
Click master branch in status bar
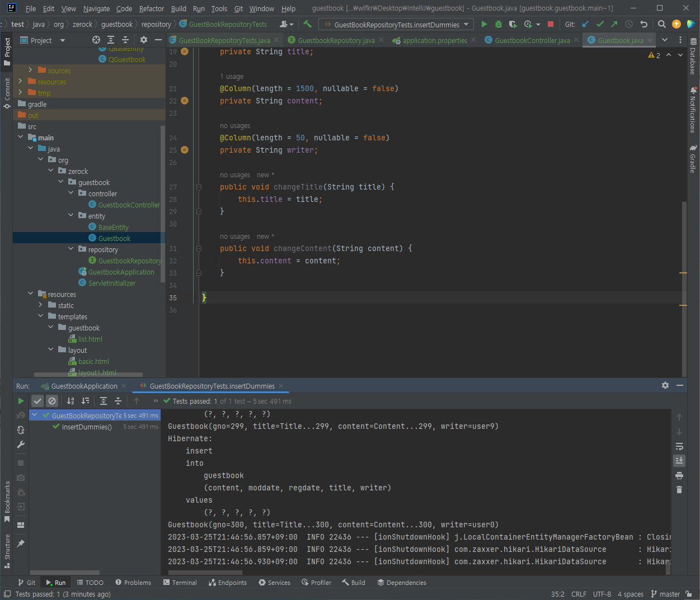coord(666,594)
